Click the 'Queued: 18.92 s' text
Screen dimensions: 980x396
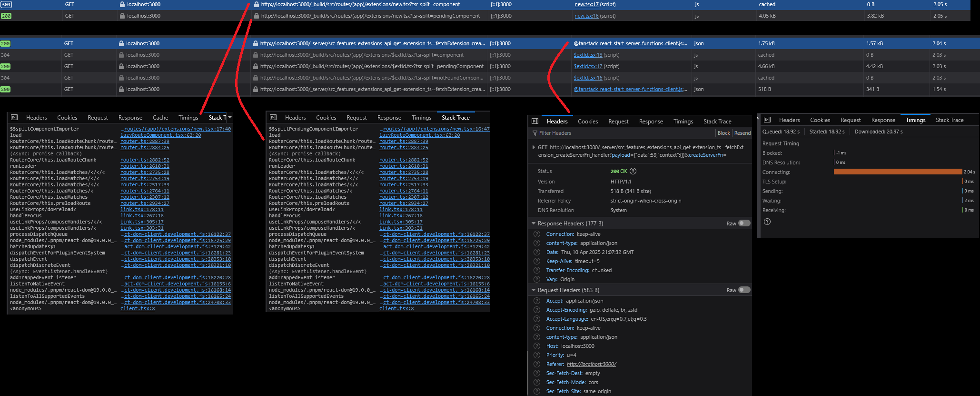[781, 132]
